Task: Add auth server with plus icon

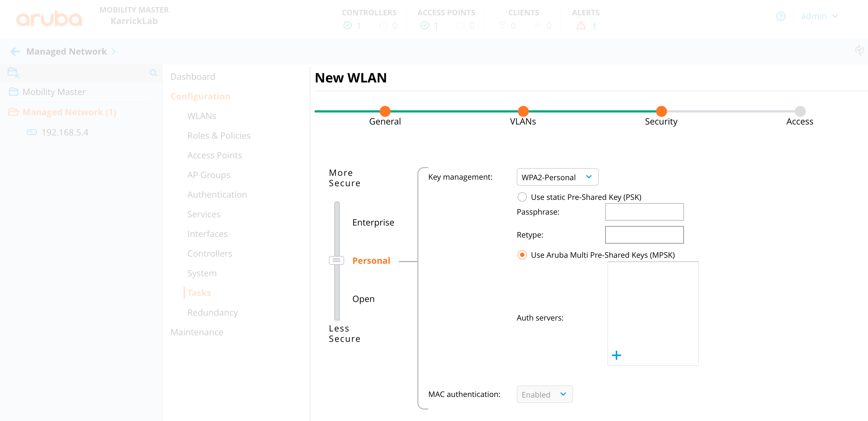Action: (x=616, y=355)
